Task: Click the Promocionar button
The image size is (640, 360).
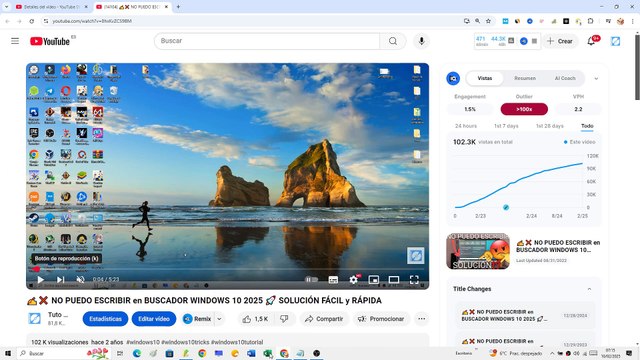Action: (381, 319)
